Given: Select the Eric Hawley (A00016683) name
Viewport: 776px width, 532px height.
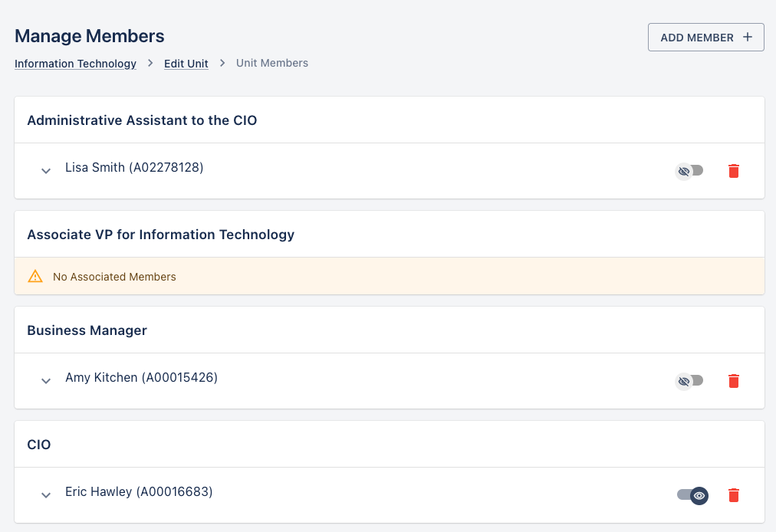Looking at the screenshot, I should tap(139, 492).
